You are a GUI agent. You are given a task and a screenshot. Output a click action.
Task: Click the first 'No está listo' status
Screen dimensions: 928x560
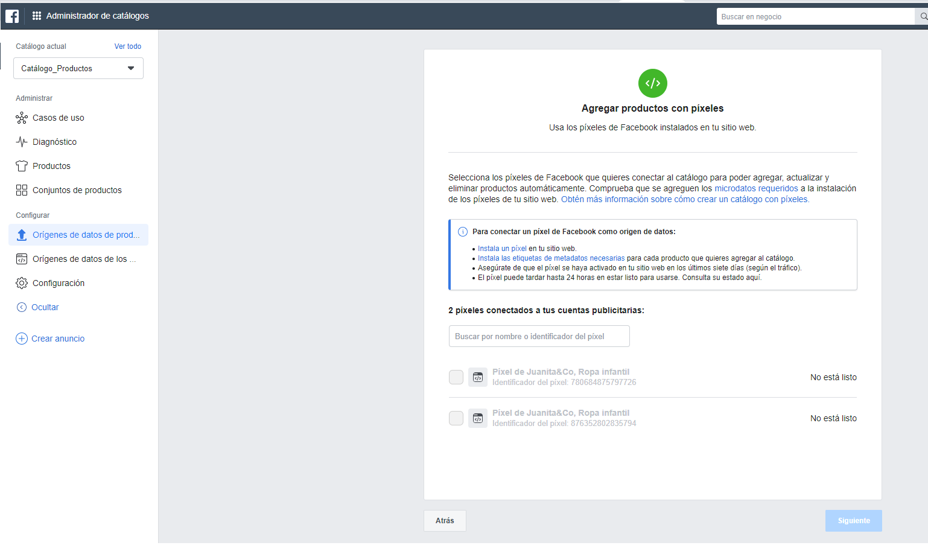(833, 377)
